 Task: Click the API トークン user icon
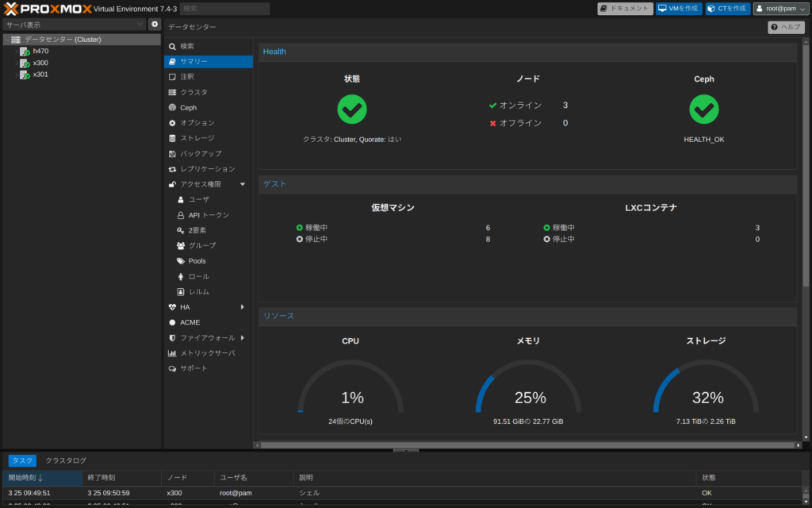(181, 215)
